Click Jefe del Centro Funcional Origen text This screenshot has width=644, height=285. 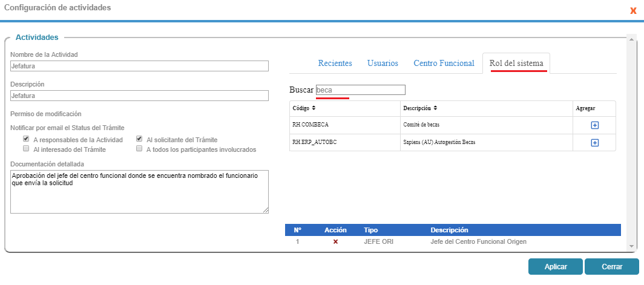point(479,241)
